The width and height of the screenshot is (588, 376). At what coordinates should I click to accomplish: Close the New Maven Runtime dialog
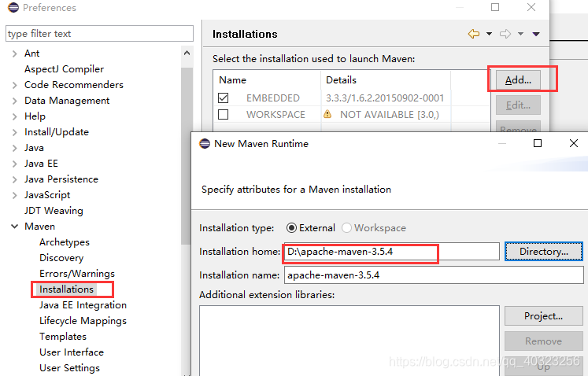(573, 143)
